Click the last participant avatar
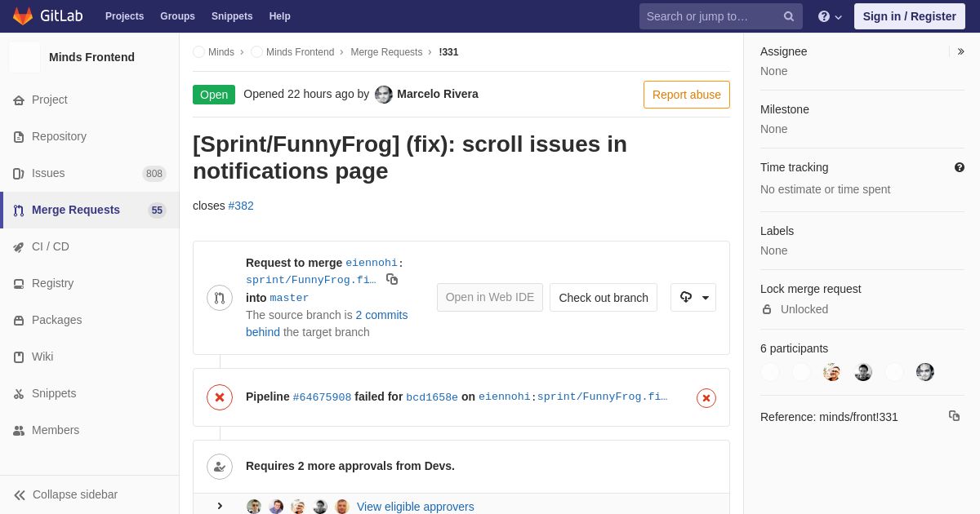The height and width of the screenshot is (514, 980). pyautogui.click(x=925, y=372)
